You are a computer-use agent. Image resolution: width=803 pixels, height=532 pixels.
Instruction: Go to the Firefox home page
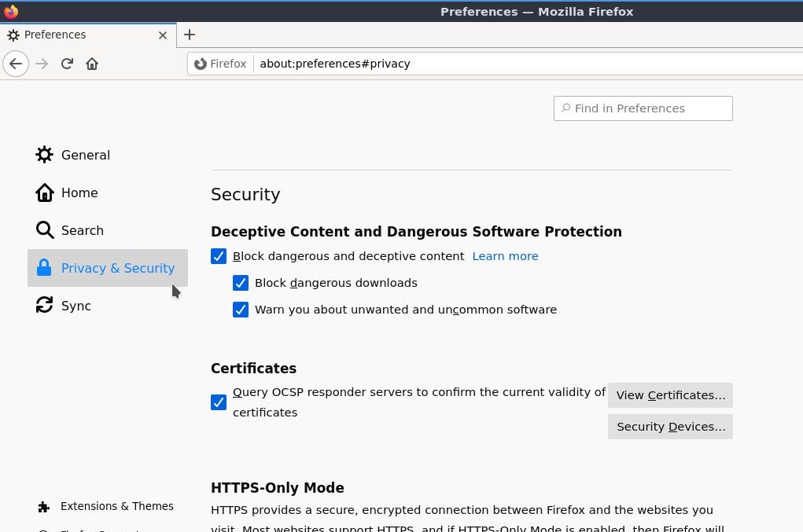pos(92,64)
